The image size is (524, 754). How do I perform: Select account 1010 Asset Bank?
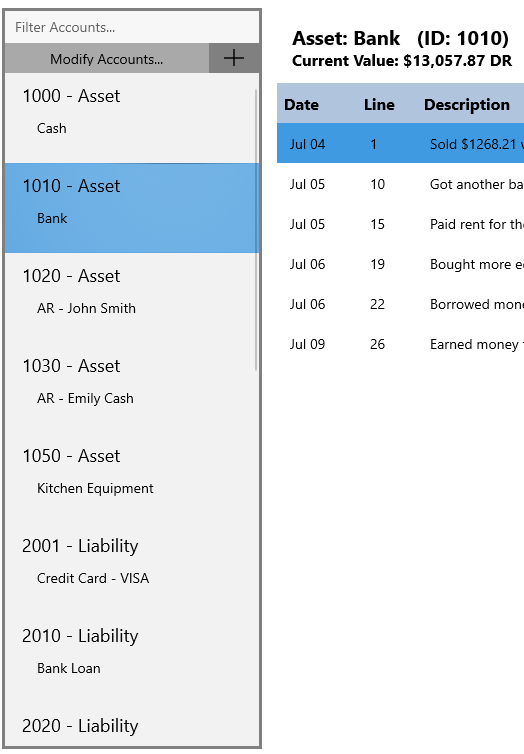click(x=130, y=208)
